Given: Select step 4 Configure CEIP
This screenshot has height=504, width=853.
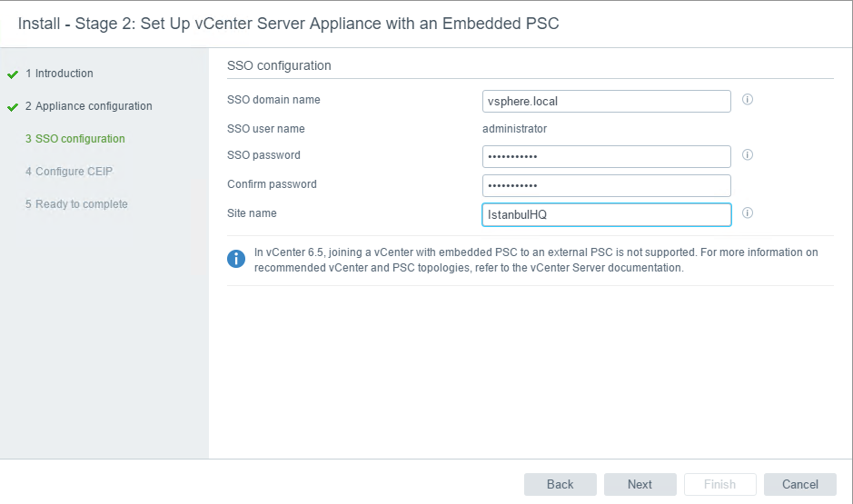Looking at the screenshot, I should pyautogui.click(x=69, y=172).
